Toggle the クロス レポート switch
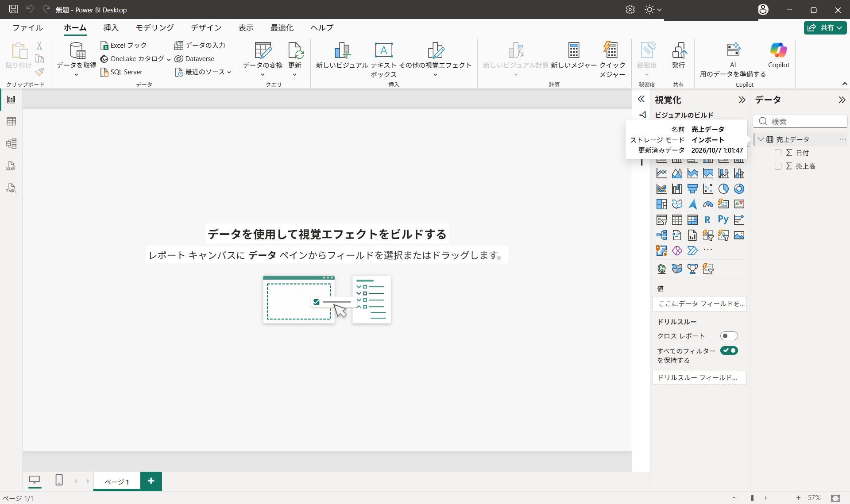Viewport: 850px width, 504px height. [729, 336]
